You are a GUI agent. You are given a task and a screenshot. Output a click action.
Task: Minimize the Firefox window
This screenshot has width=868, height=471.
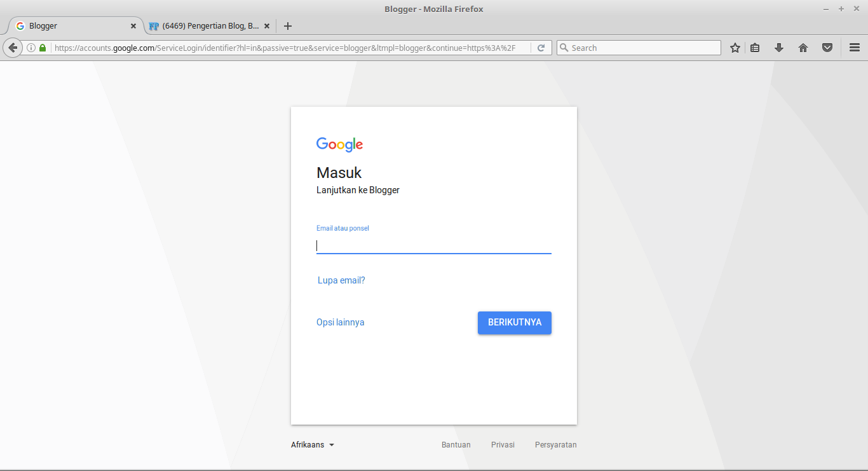click(826, 9)
